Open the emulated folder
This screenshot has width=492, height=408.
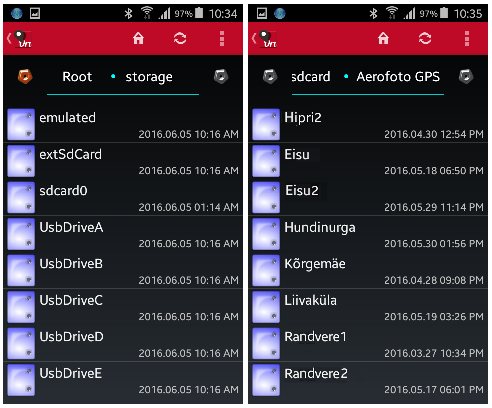point(123,124)
